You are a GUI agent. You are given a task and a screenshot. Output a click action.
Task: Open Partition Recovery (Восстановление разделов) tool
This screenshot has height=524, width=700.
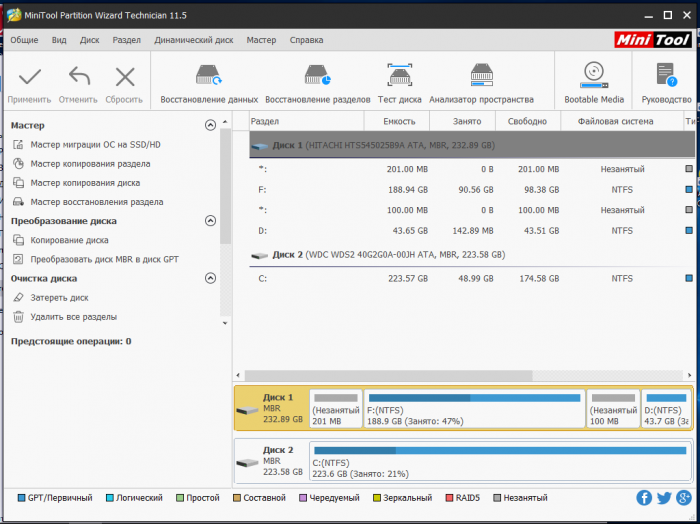(318, 76)
